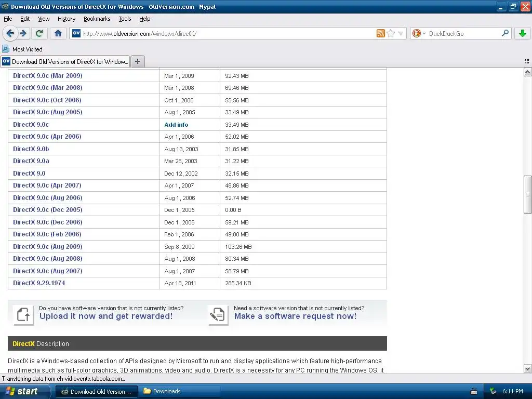Open DirectX 9.0c (Apr 2006) link
Image resolution: width=532 pixels, height=399 pixels.
47,137
